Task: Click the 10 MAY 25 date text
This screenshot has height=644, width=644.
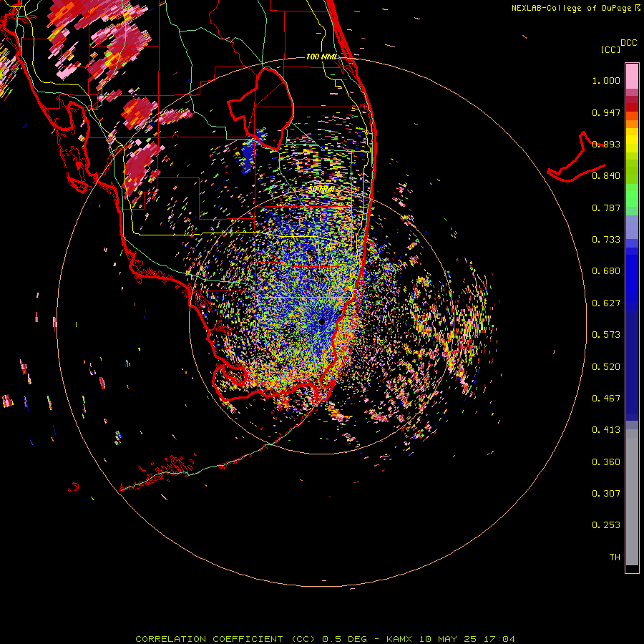Action: (x=448, y=639)
